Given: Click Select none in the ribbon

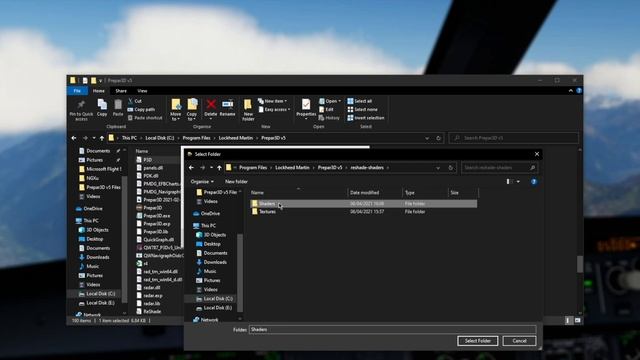Looking at the screenshot, I should (362, 109).
